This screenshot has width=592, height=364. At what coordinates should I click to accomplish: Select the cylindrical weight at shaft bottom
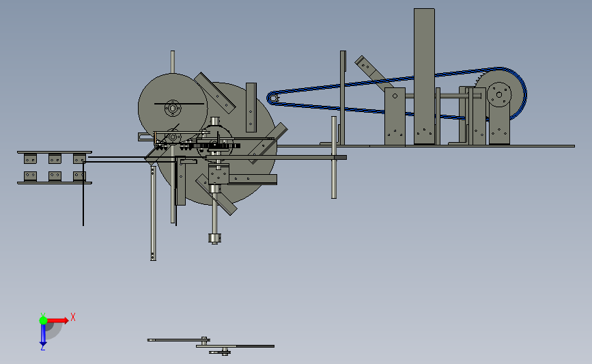click(x=214, y=238)
